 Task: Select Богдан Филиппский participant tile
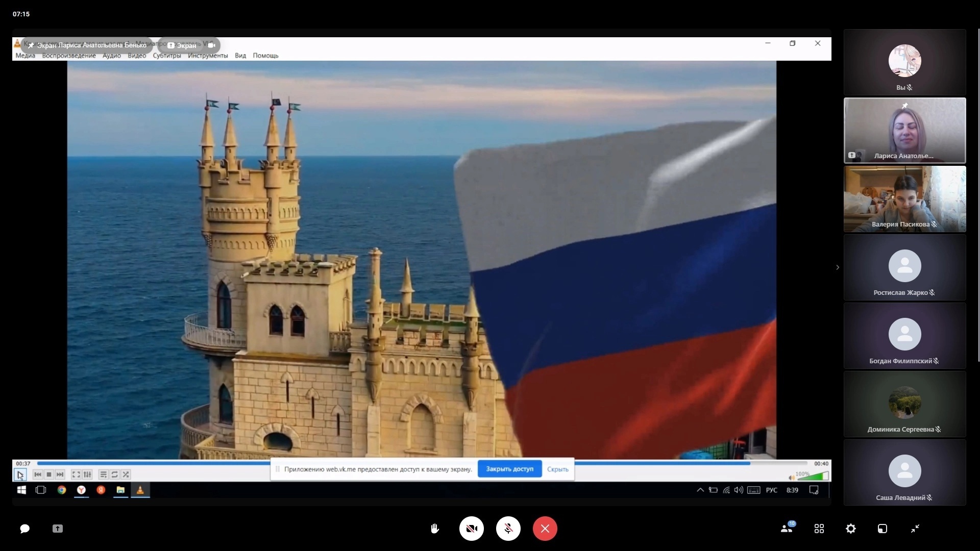pos(905,336)
